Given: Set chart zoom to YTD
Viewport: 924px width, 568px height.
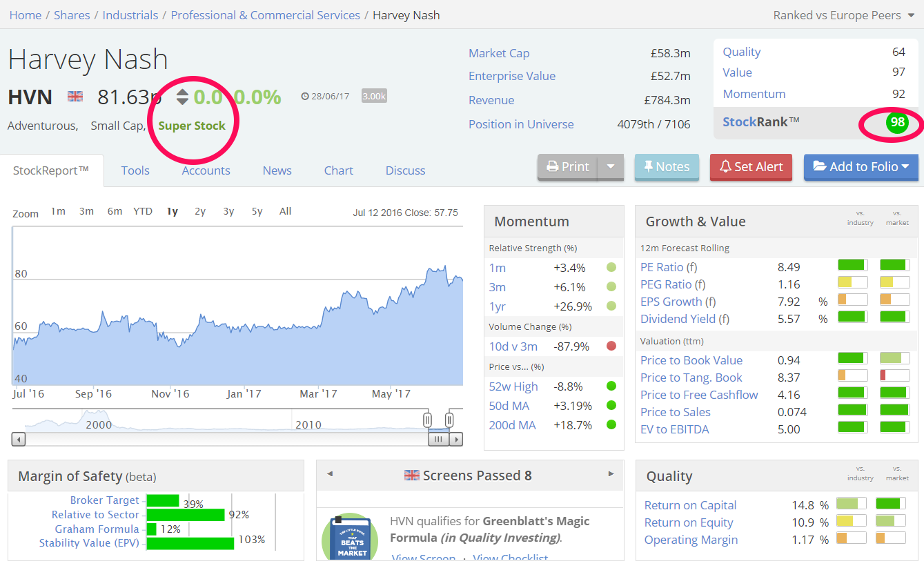Looking at the screenshot, I should pos(143,211).
